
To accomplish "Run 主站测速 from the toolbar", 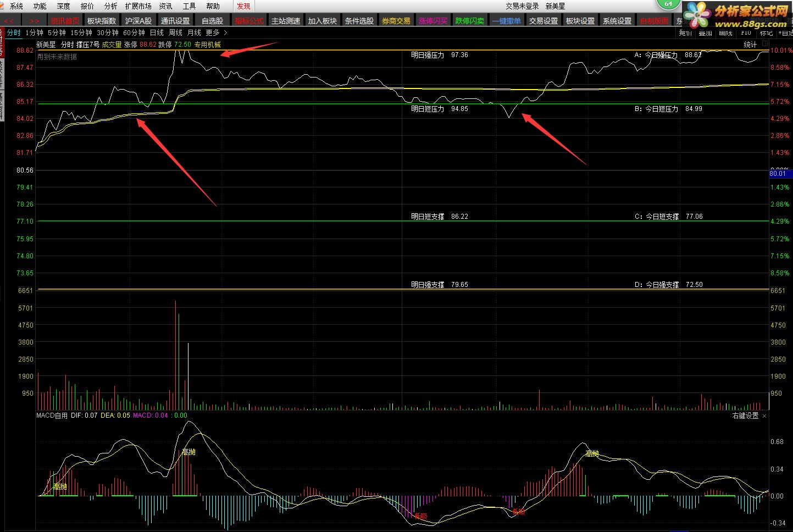I will tap(286, 21).
